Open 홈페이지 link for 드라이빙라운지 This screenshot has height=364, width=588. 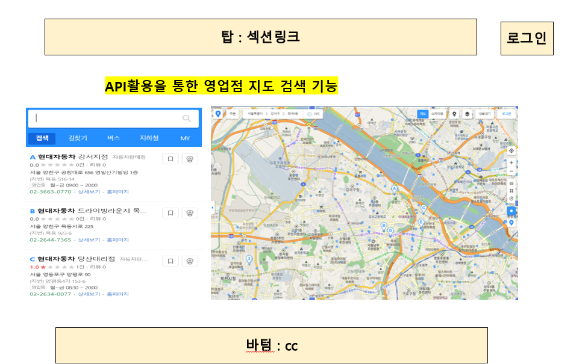tap(117, 239)
